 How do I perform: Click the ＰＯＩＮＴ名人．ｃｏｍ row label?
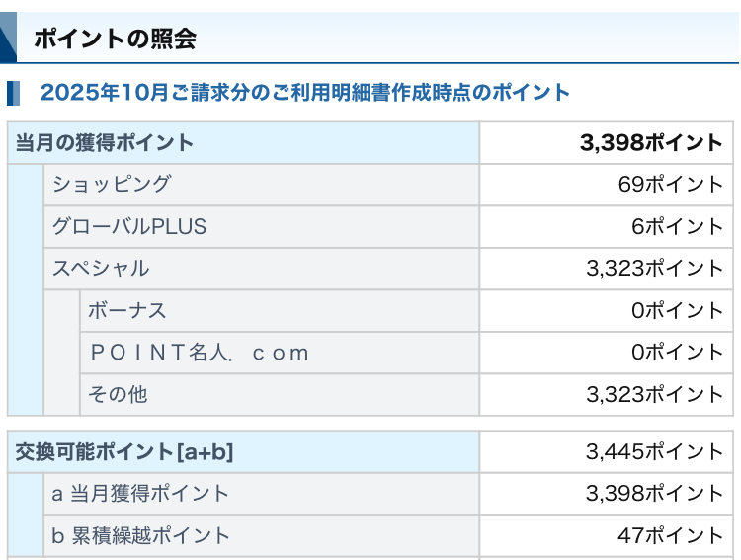[198, 353]
